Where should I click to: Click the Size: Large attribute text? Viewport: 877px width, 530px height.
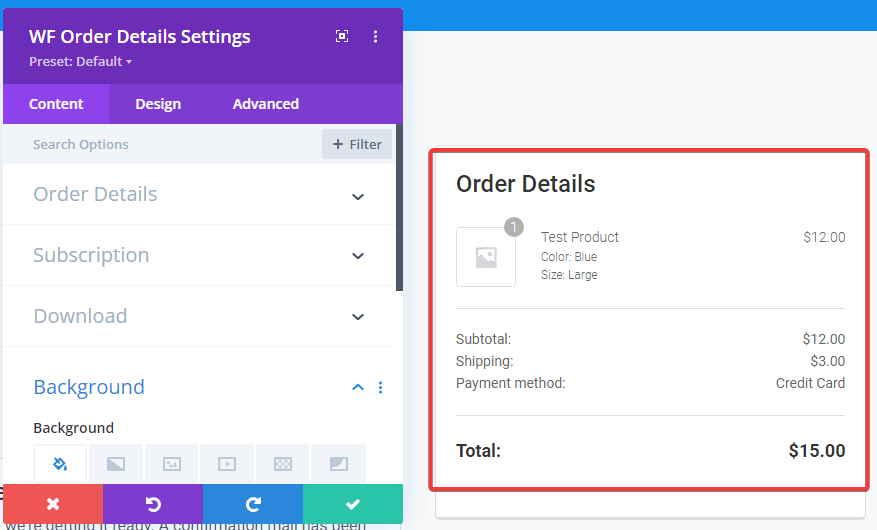(x=569, y=275)
